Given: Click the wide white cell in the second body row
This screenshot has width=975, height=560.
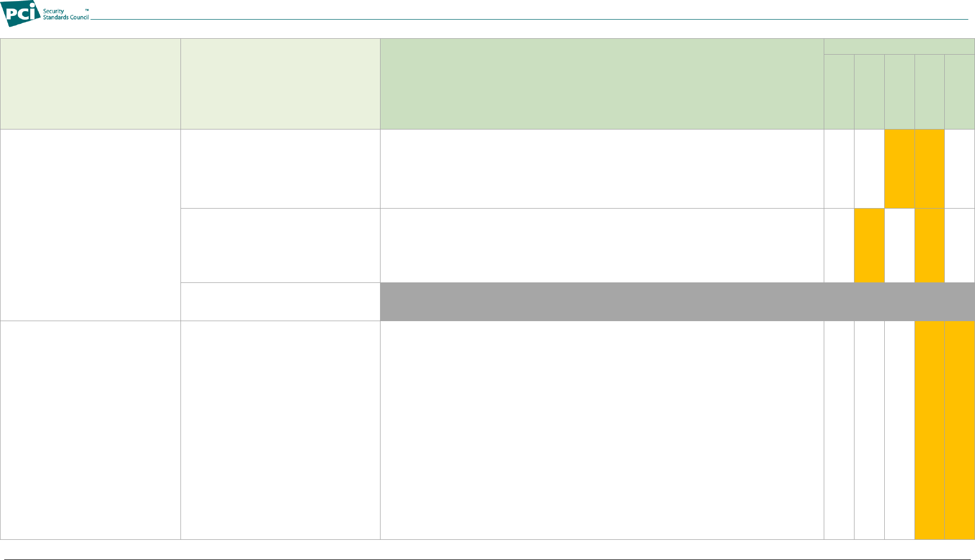Looking at the screenshot, I should pos(602,245).
